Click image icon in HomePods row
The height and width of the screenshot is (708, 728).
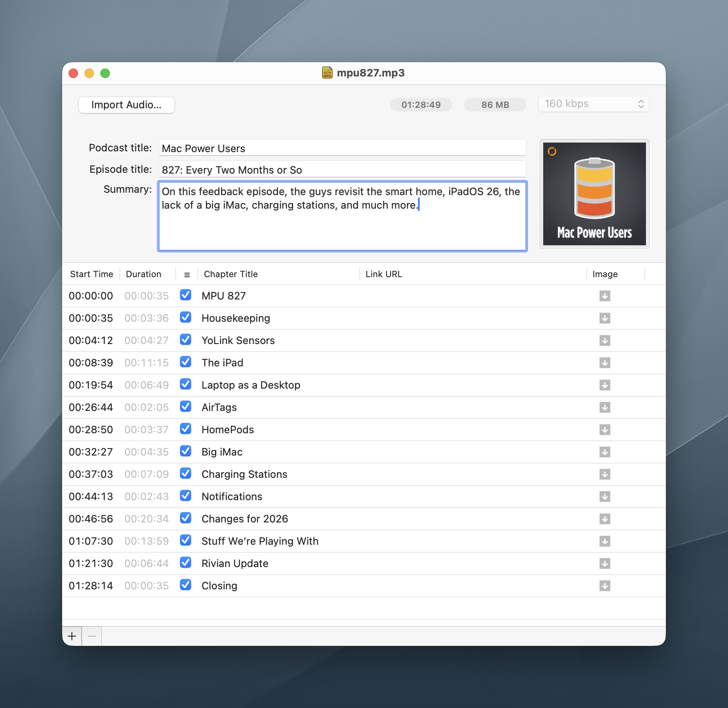(605, 430)
